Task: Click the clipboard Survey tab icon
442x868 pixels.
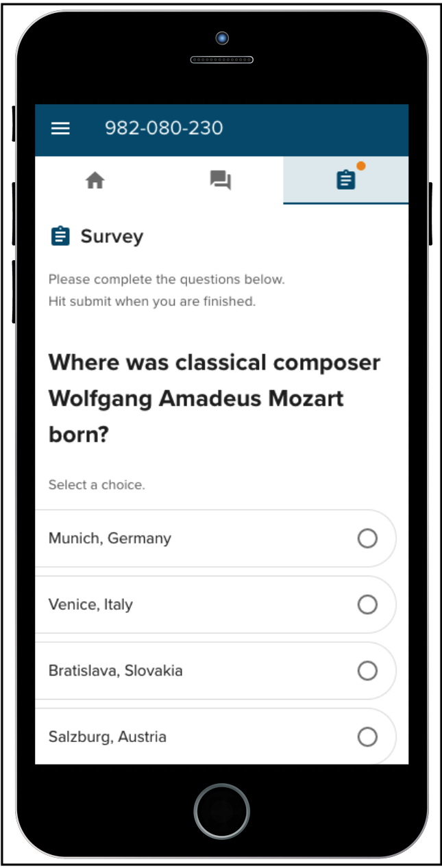Action: click(x=345, y=180)
